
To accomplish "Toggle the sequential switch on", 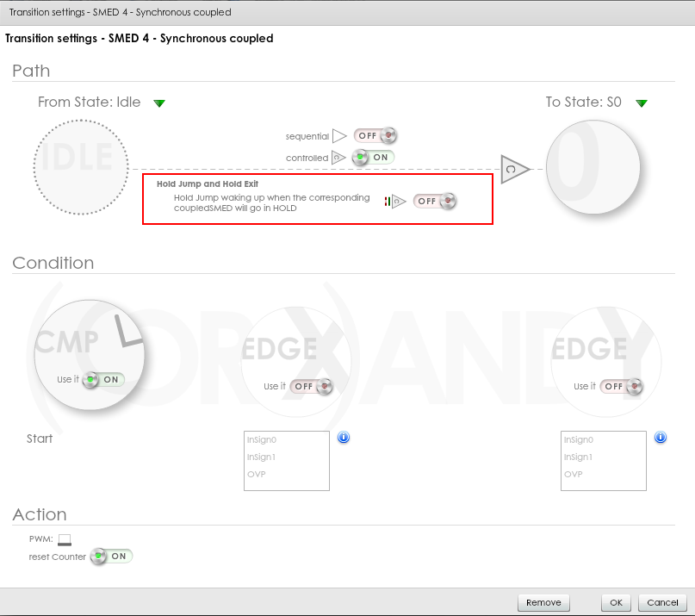I will 375,136.
